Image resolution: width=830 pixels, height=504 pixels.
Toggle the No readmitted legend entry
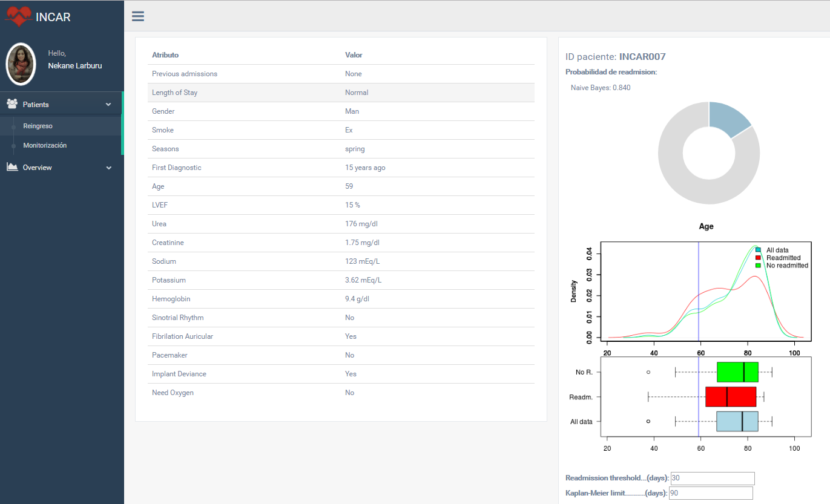(791, 265)
